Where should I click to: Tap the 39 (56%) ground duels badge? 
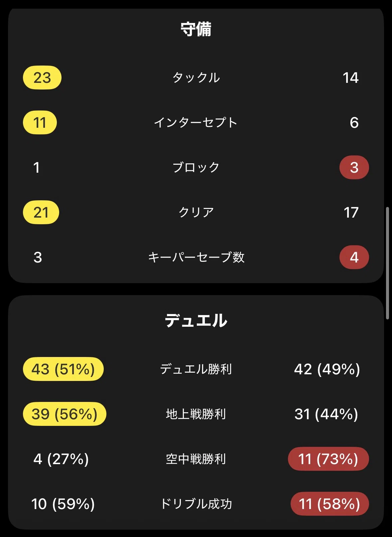pos(65,414)
